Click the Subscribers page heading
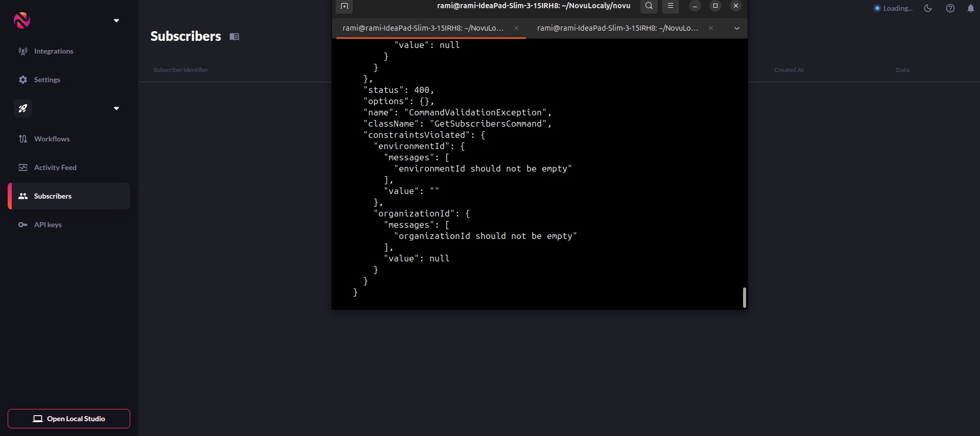The image size is (980, 436). (x=186, y=36)
